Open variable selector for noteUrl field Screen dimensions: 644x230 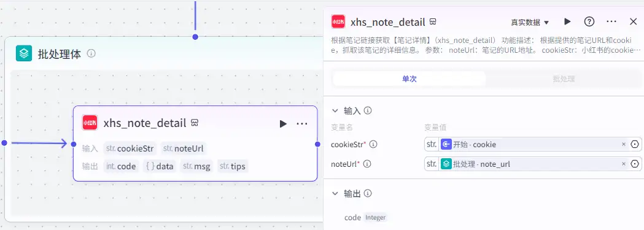(635, 164)
